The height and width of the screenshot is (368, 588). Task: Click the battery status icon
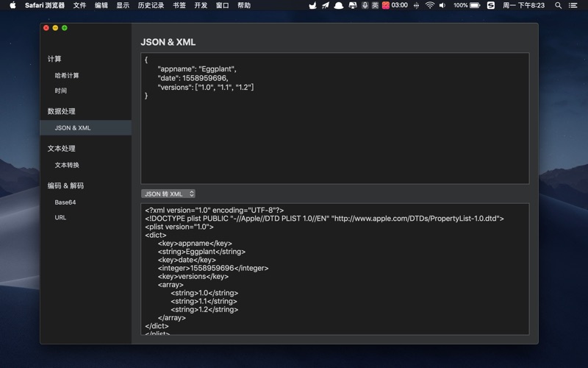(475, 5)
